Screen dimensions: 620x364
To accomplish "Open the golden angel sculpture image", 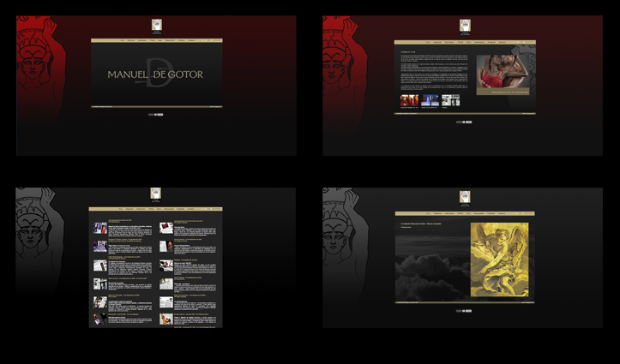I will pyautogui.click(x=499, y=260).
